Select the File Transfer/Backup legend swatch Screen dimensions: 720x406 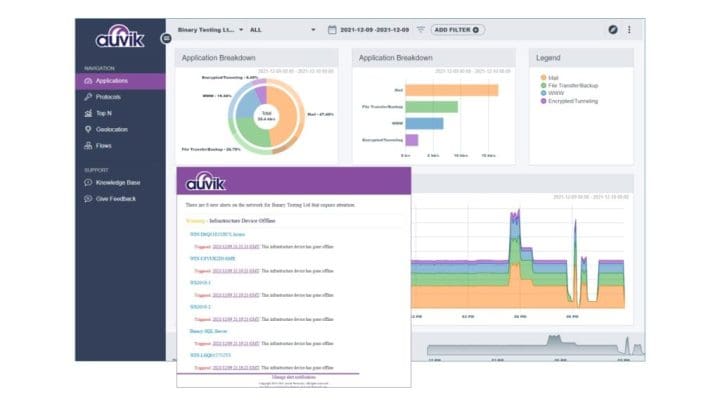tap(544, 85)
